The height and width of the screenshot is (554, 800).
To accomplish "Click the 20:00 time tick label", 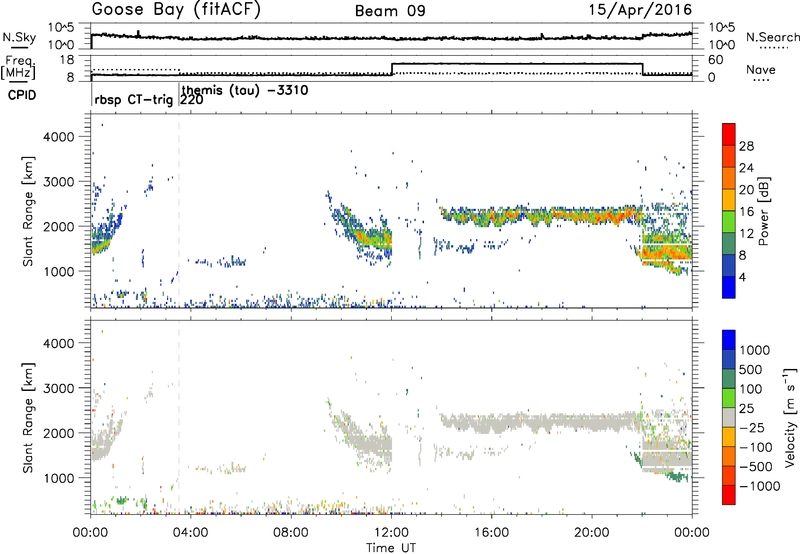I will click(x=591, y=533).
